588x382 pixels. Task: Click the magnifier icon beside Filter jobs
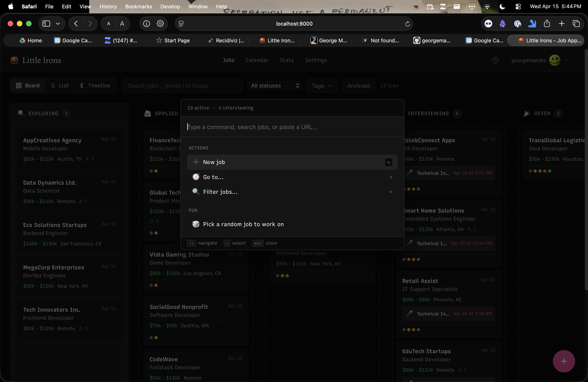point(196,192)
